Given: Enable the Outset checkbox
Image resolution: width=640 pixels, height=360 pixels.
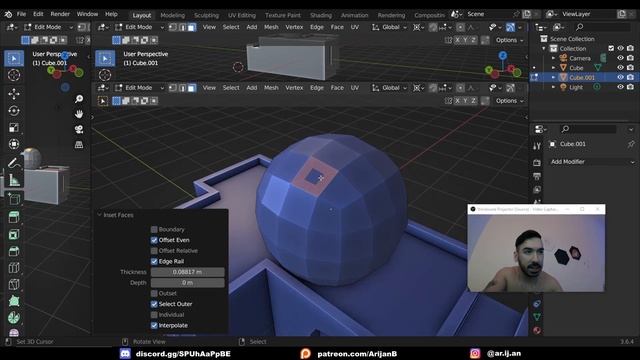Looking at the screenshot, I should (x=154, y=293).
